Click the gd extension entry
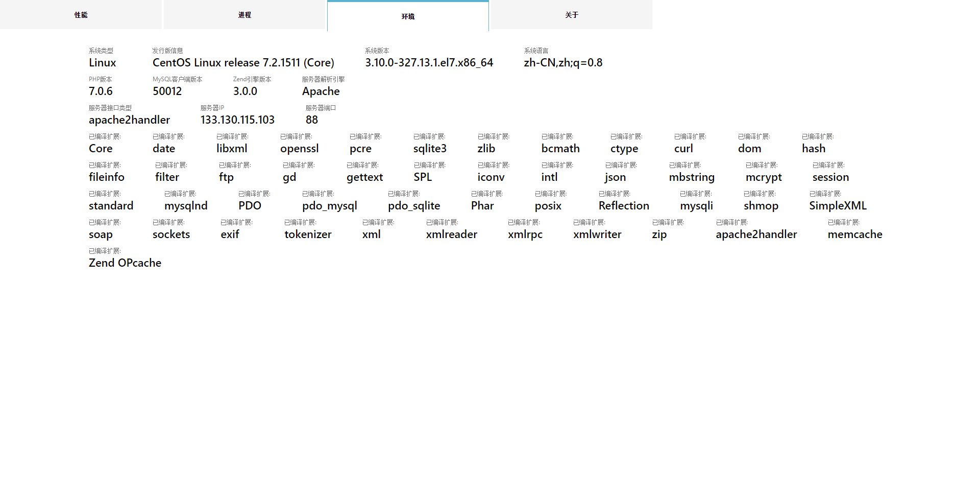The image size is (980, 493). tap(289, 177)
